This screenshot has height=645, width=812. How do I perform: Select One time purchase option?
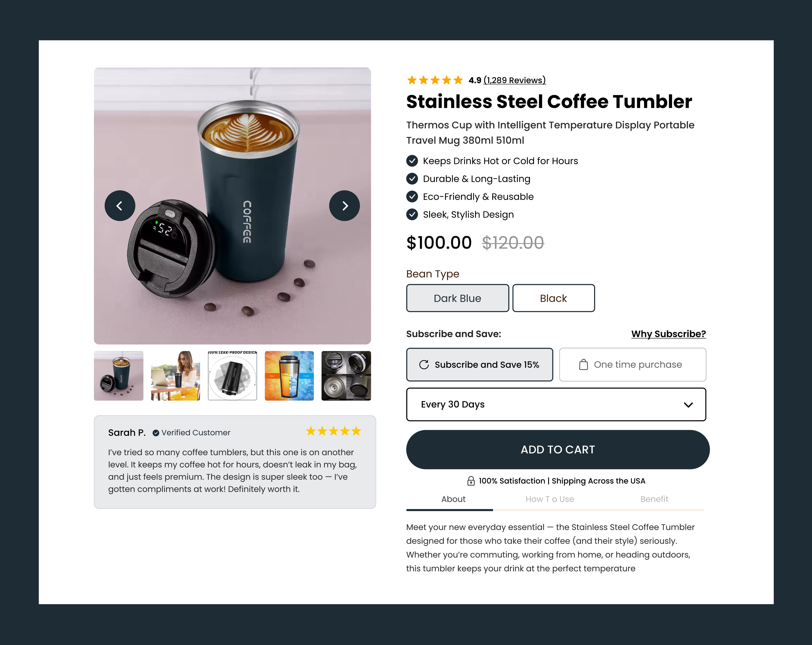point(632,365)
